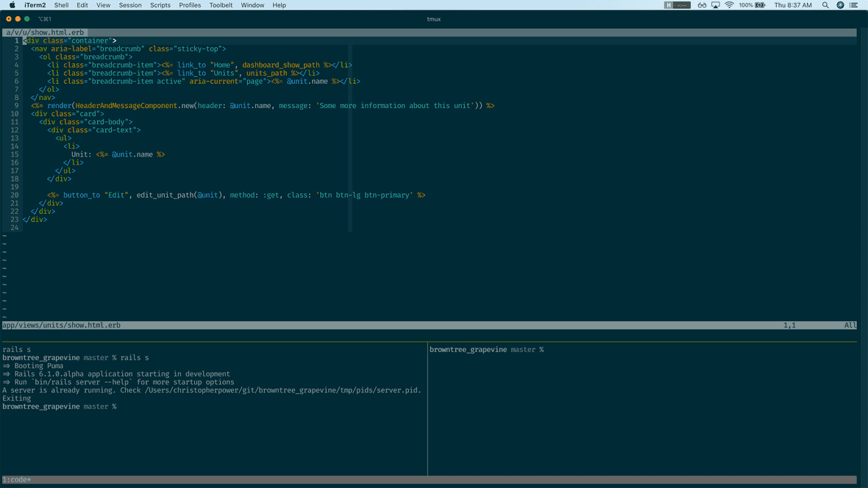Screen dimensions: 868x488
Task: Click units_path on line 5
Action: [267, 73]
